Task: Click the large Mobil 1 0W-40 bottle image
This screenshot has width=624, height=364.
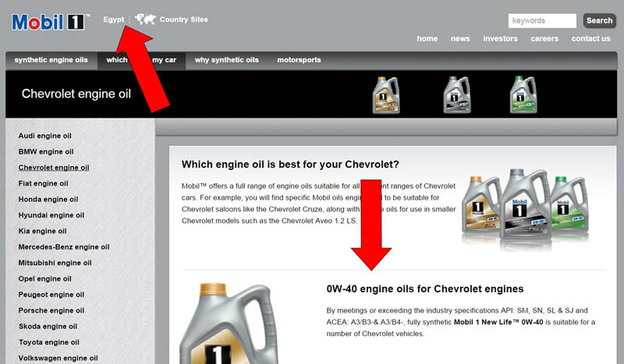Action: [229, 323]
